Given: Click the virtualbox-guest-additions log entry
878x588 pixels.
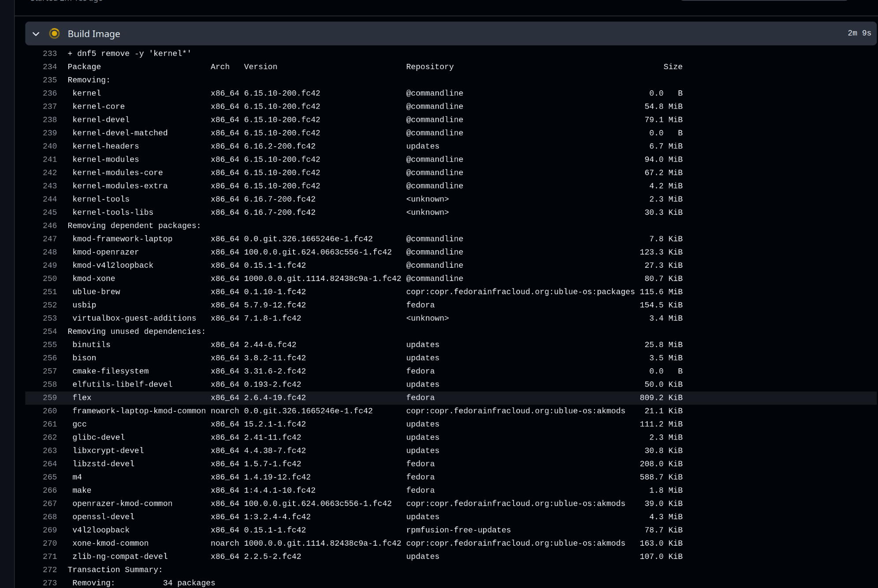Looking at the screenshot, I should 134,318.
